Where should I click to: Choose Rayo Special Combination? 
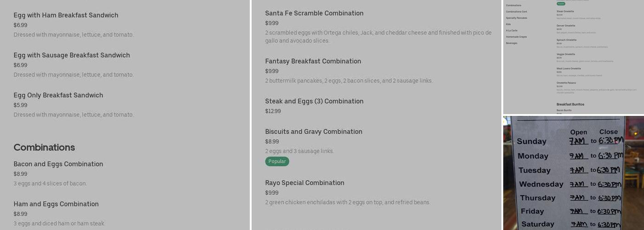[x=305, y=183]
